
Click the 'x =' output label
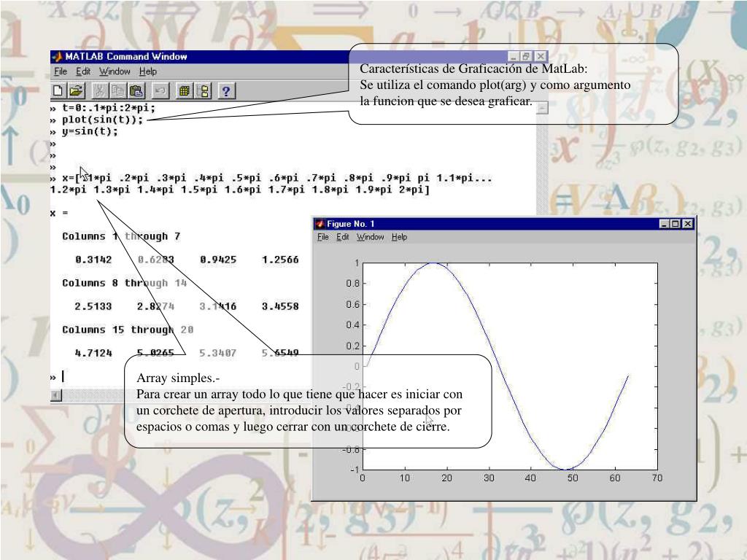click(x=59, y=213)
